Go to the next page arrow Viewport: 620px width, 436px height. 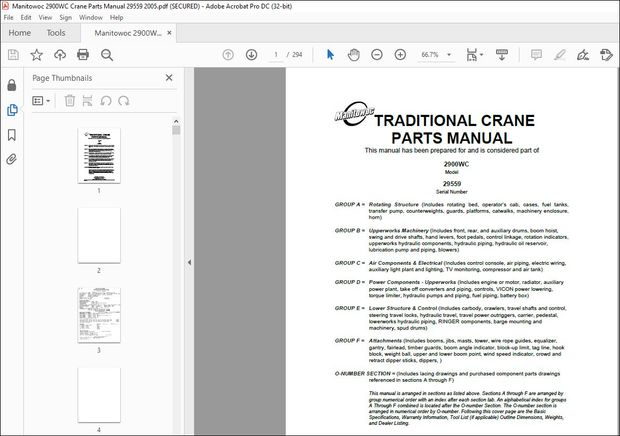coord(249,54)
